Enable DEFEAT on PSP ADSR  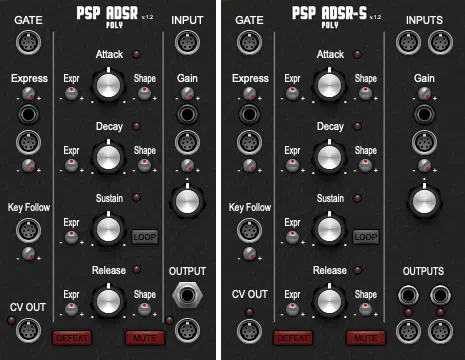tap(72, 338)
